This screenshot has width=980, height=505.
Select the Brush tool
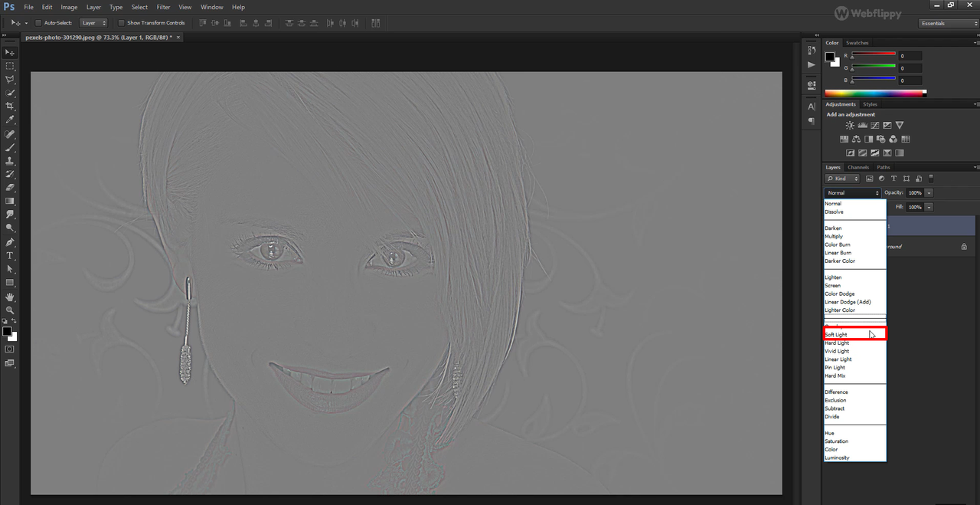[10, 147]
